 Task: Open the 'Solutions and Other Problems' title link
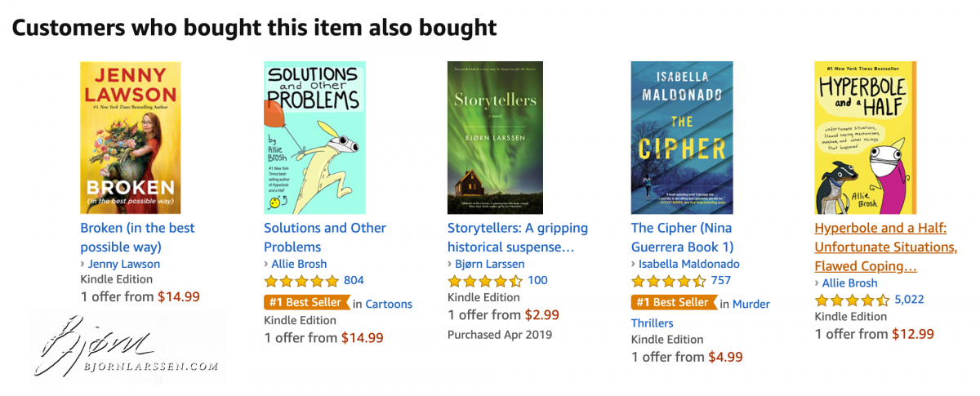point(324,237)
